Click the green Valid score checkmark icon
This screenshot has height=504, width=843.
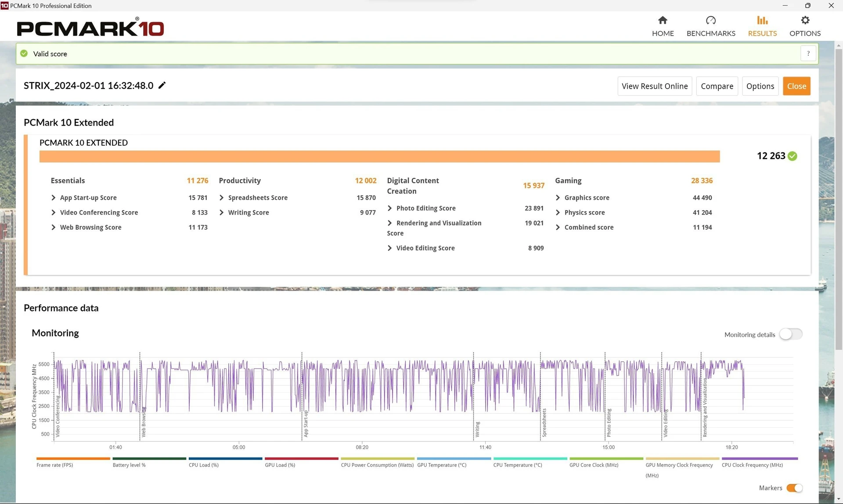tap(24, 54)
